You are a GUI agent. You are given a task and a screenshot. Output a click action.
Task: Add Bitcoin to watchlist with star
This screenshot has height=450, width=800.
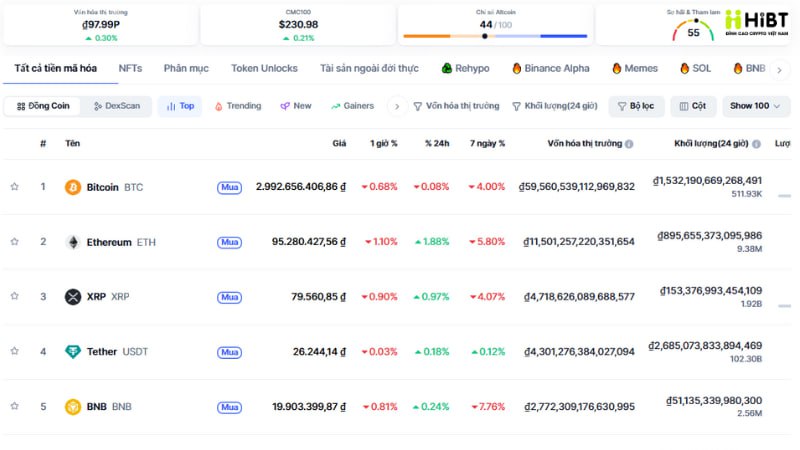click(x=15, y=187)
